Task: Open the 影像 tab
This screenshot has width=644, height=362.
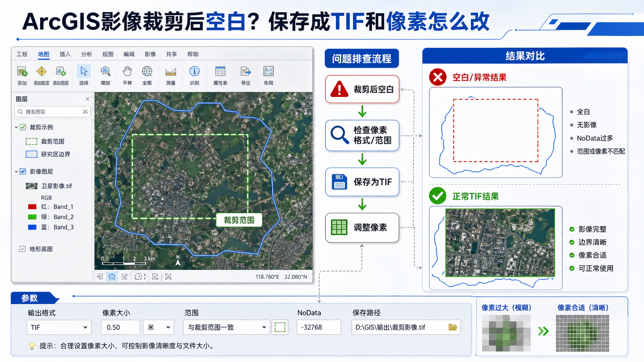Action: [x=150, y=54]
